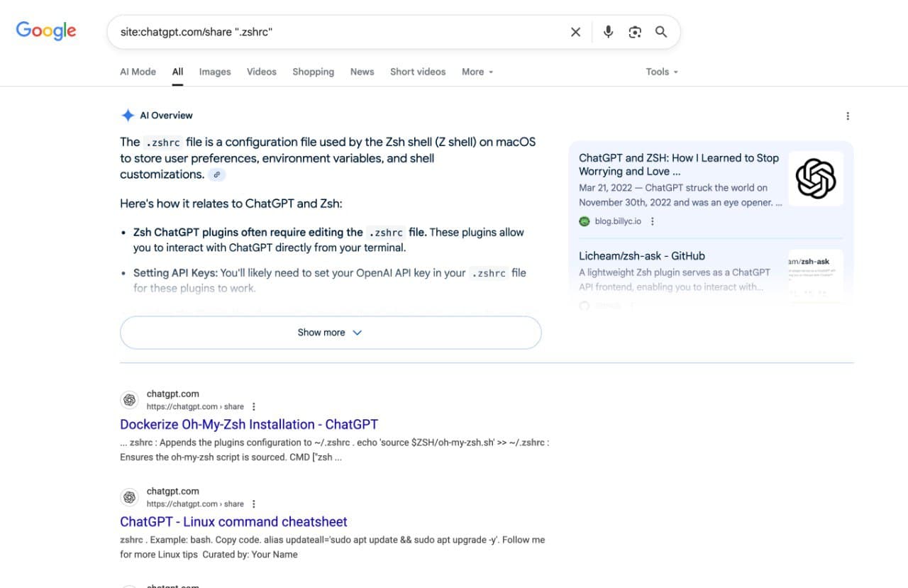This screenshot has width=908, height=588.
Task: Click the 'AI Overview' heading label
Action: [x=166, y=115]
